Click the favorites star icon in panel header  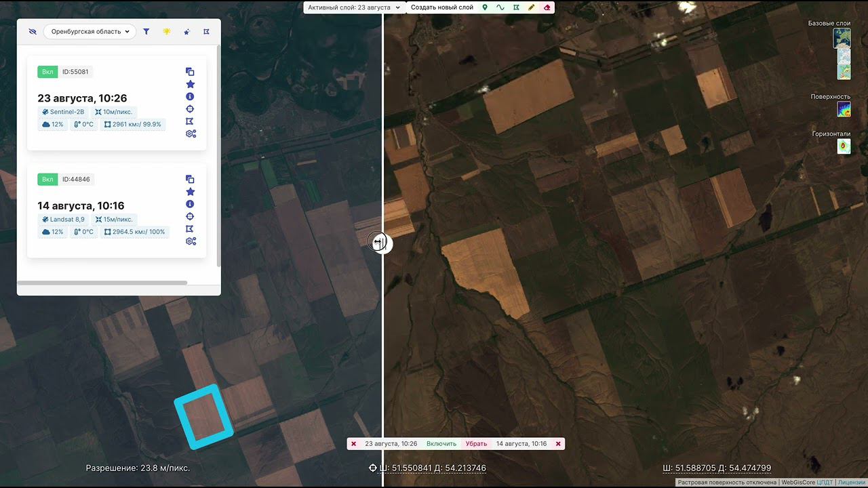186,32
